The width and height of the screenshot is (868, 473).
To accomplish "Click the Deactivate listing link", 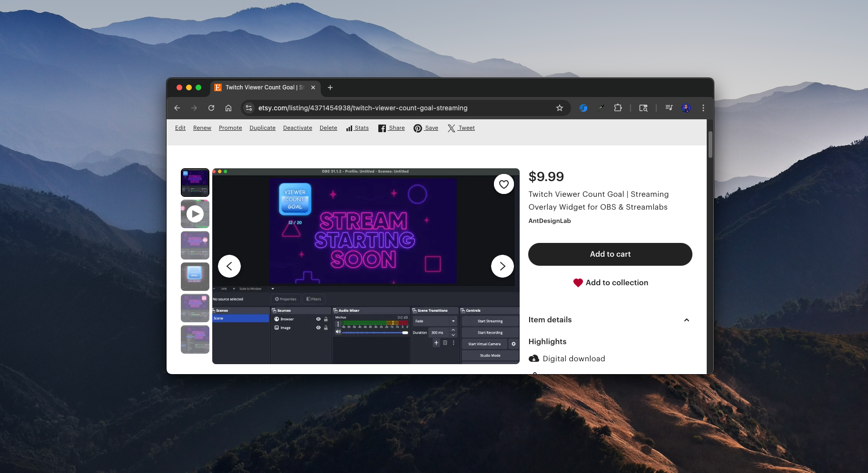I will coord(298,128).
